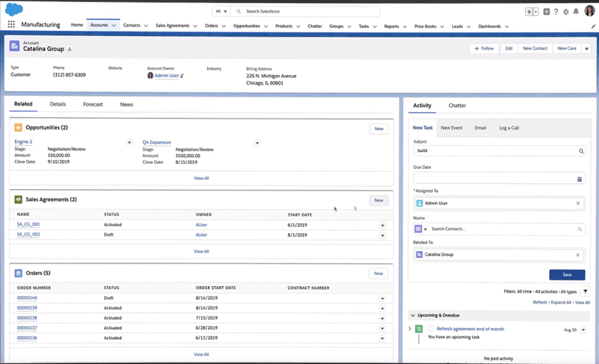599x364 pixels.
Task: Open the activity filter funnel icon
Action: (x=585, y=291)
